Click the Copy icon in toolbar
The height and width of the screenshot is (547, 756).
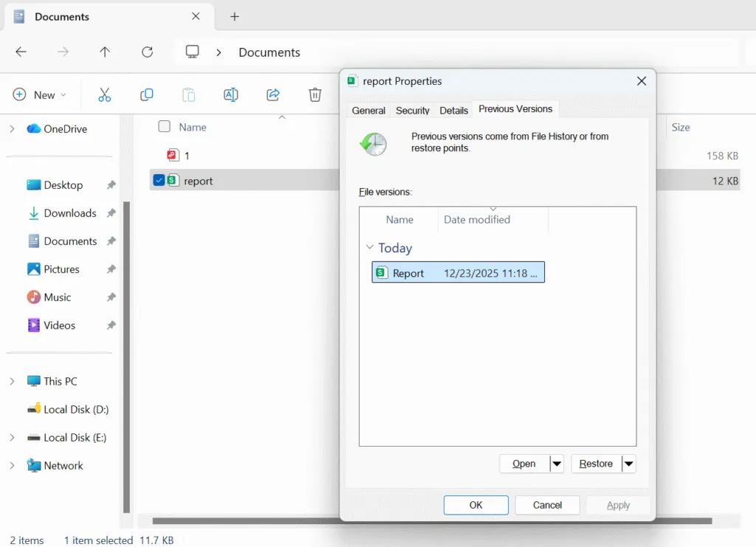[147, 94]
